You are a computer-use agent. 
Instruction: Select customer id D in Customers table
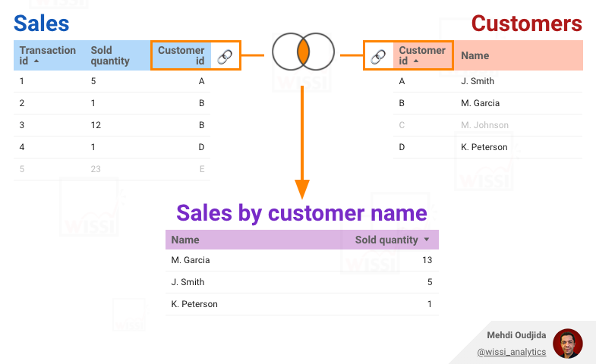coord(402,147)
